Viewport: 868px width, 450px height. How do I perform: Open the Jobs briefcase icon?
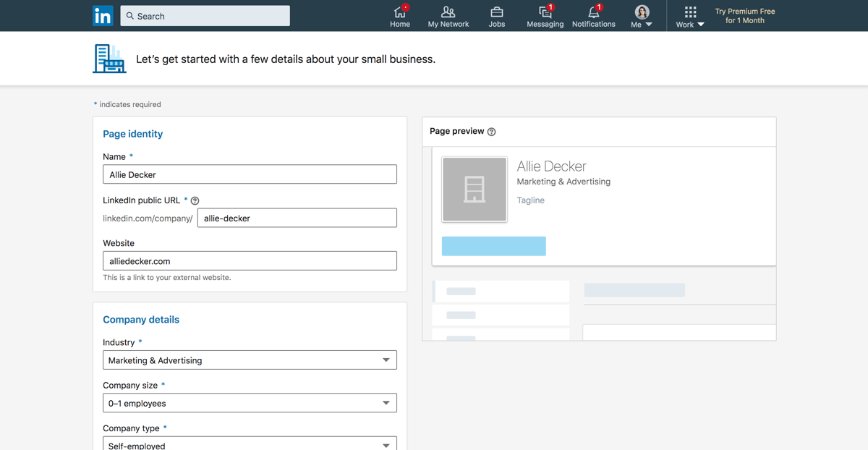pos(496,12)
